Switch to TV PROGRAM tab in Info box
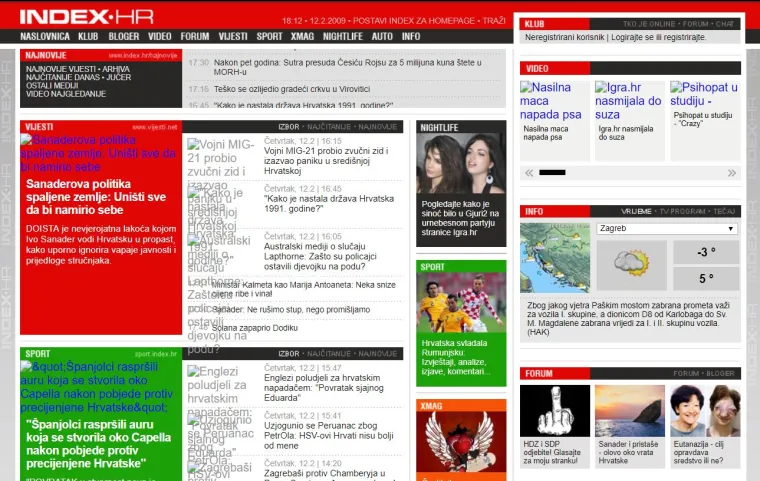This screenshot has width=760, height=481. [682, 211]
